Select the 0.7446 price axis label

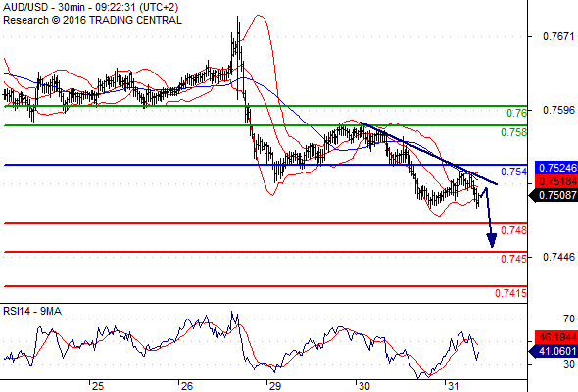(x=558, y=257)
